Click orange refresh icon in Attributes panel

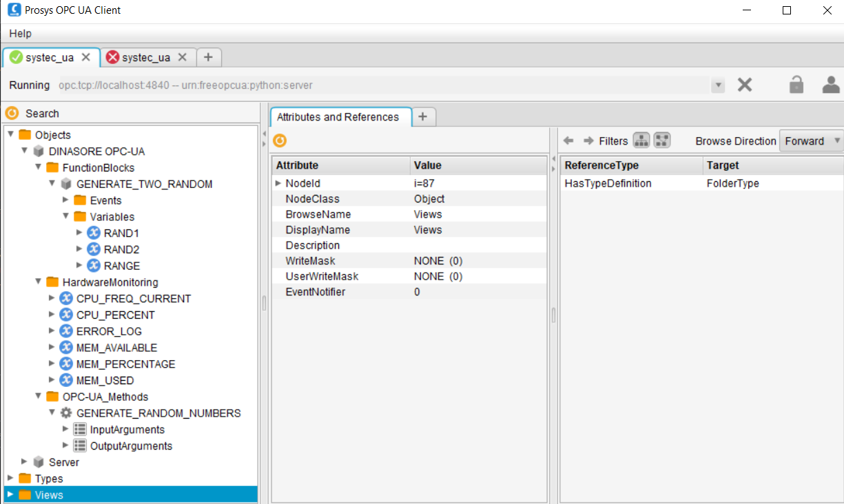coord(279,140)
